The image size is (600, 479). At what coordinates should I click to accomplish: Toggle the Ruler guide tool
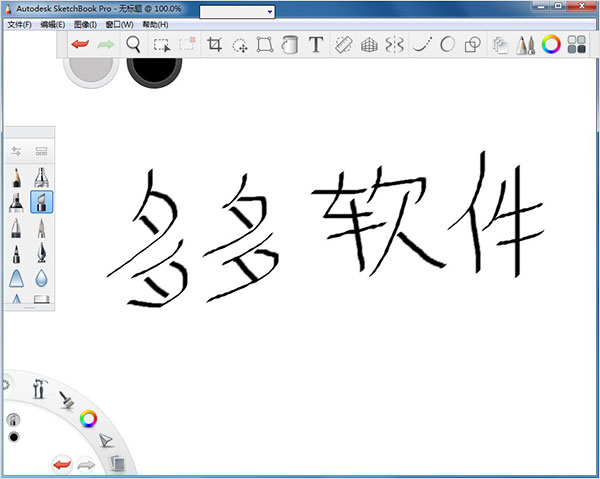click(x=343, y=45)
